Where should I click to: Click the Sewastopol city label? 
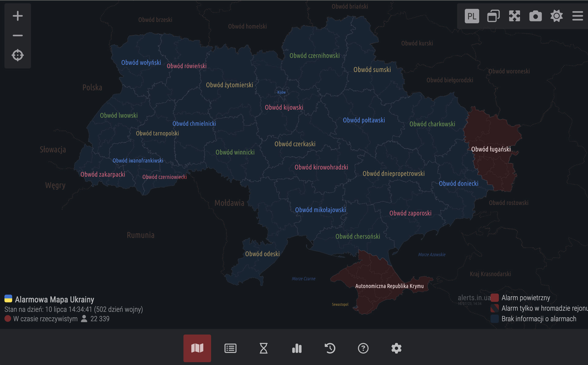(x=340, y=304)
